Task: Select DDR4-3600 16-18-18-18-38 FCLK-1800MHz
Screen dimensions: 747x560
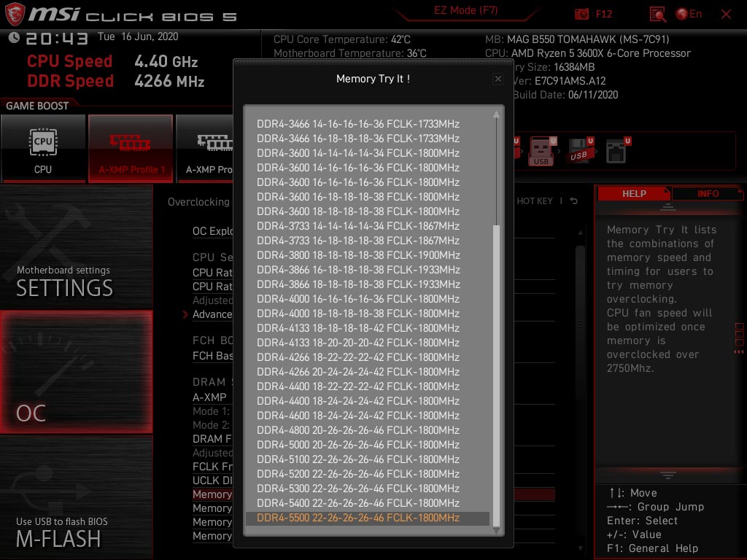Action: (357, 197)
